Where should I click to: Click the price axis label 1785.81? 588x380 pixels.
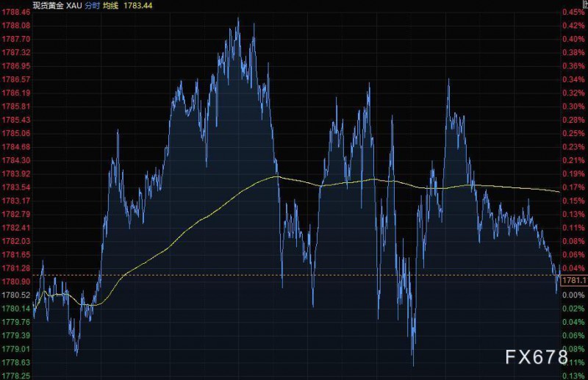(x=15, y=107)
